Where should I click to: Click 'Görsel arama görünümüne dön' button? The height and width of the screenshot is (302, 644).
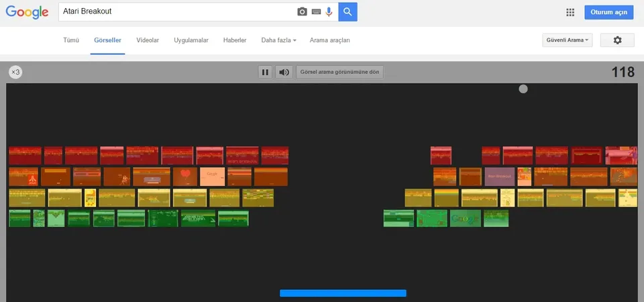(340, 72)
